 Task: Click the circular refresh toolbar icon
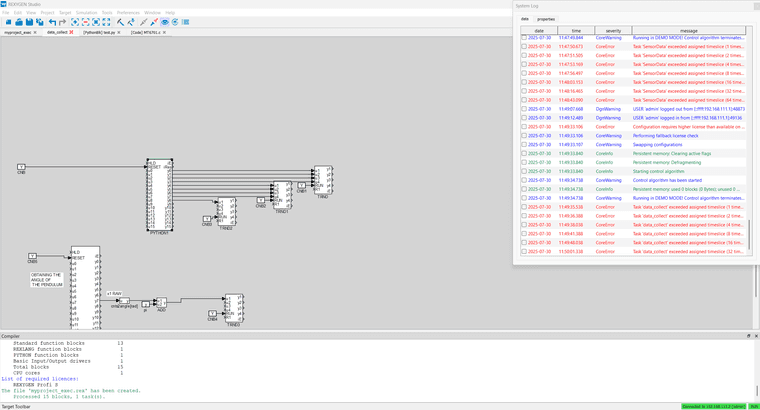tap(175, 22)
